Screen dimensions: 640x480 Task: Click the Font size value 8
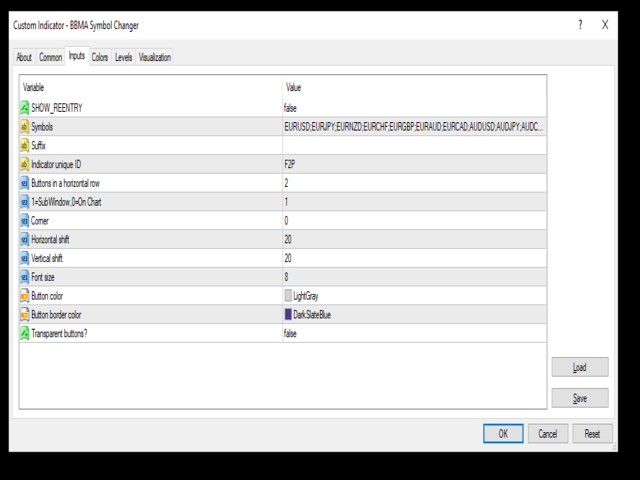pos(286,277)
